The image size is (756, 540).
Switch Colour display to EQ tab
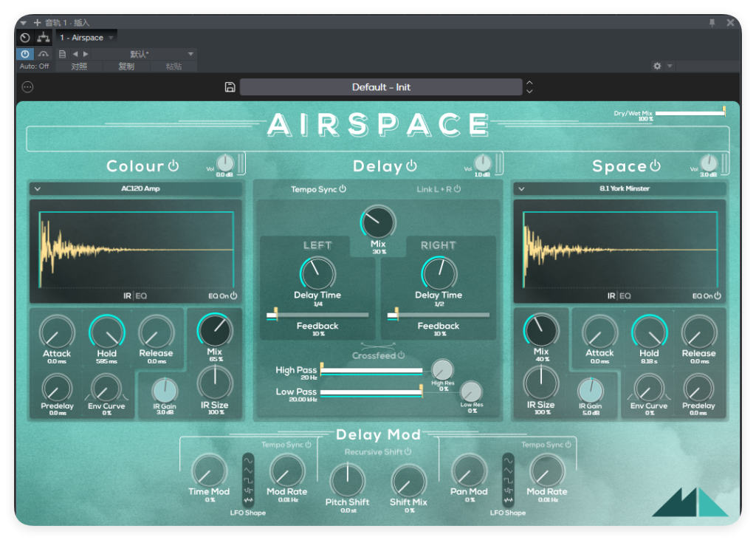(x=141, y=295)
